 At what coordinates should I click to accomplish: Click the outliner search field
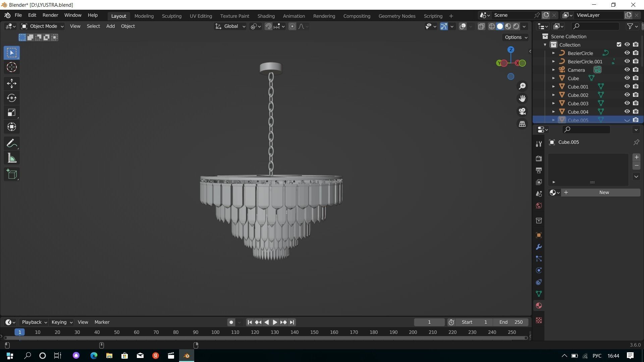pyautogui.click(x=596, y=26)
